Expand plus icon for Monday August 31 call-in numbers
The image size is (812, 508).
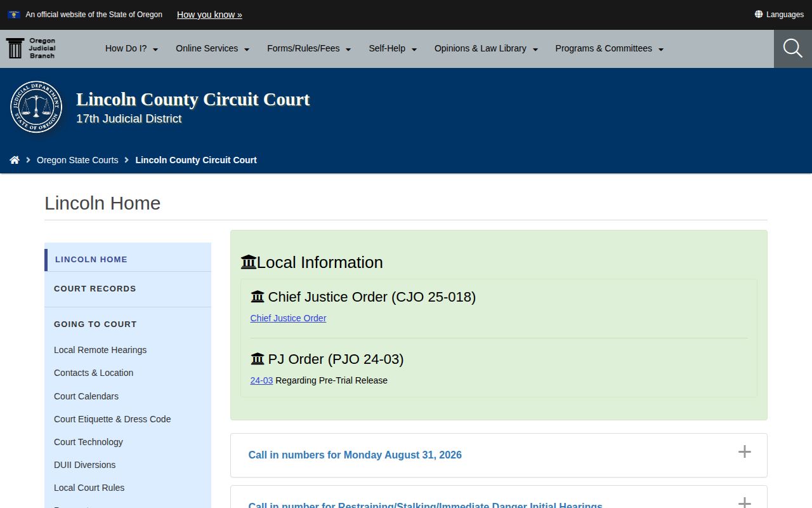click(745, 451)
